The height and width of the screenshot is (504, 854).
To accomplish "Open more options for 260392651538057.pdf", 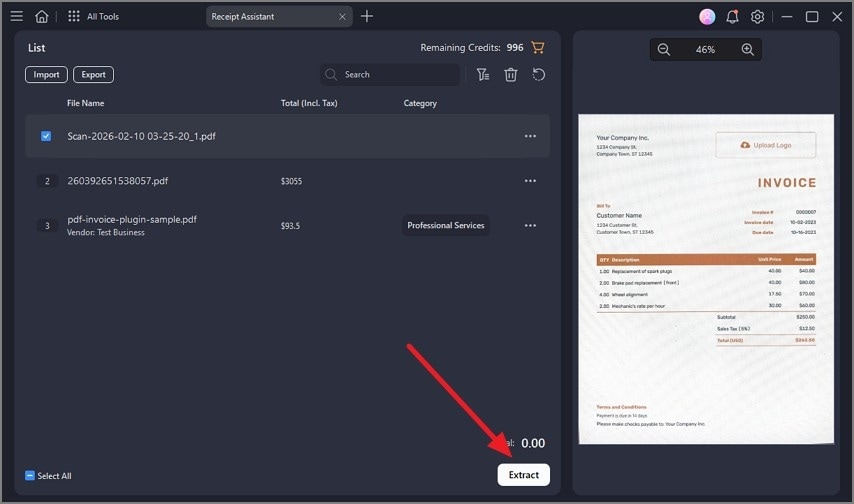I will pos(530,181).
